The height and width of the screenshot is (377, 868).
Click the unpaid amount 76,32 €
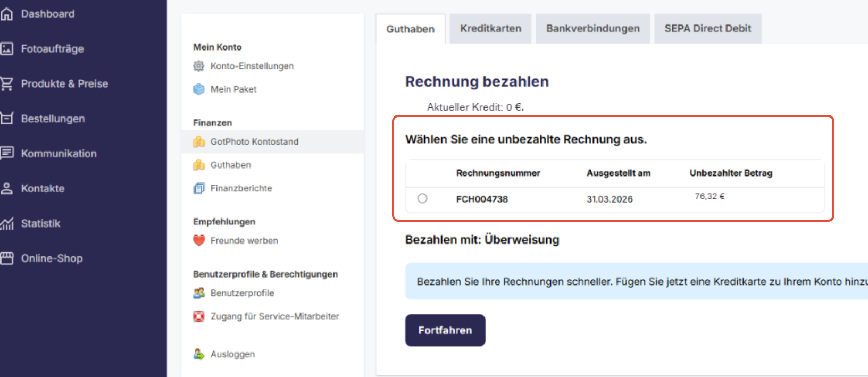[710, 196]
